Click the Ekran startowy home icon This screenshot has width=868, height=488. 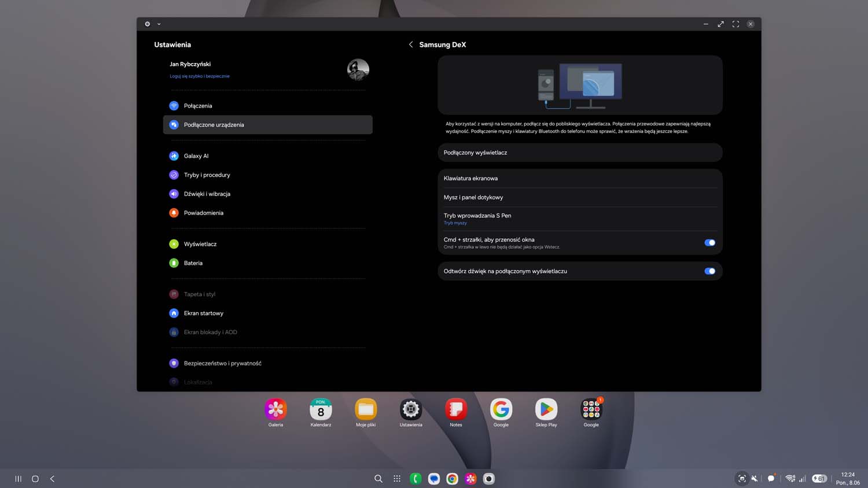174,313
